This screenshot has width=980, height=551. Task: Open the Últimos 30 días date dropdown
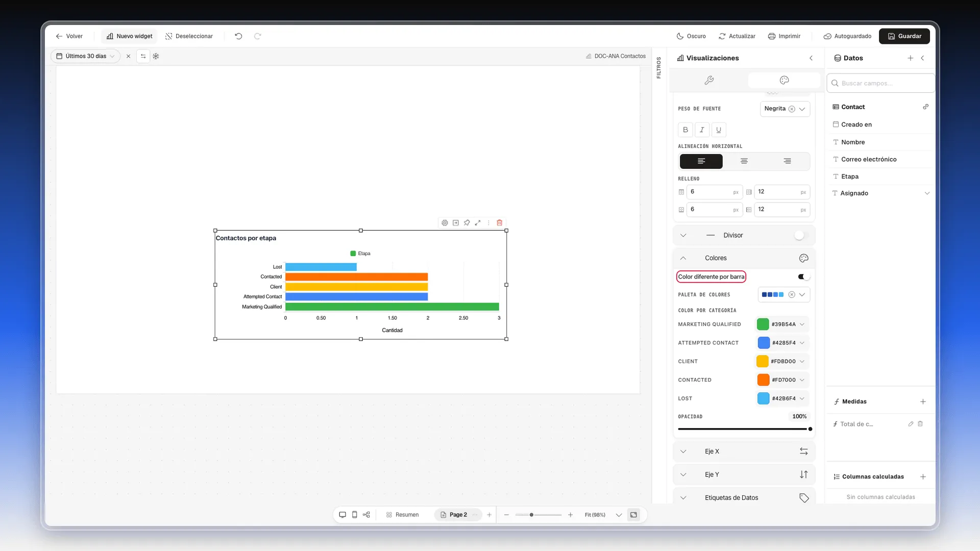pyautogui.click(x=86, y=56)
